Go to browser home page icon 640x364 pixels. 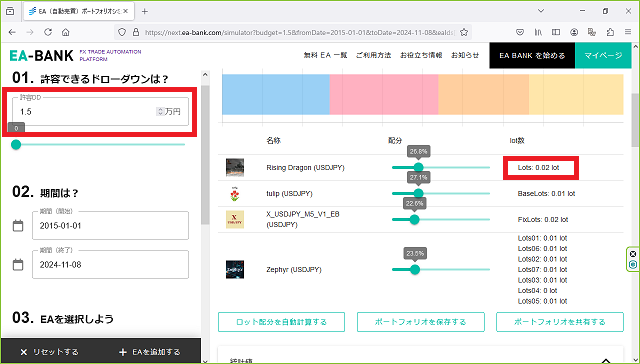[66, 32]
